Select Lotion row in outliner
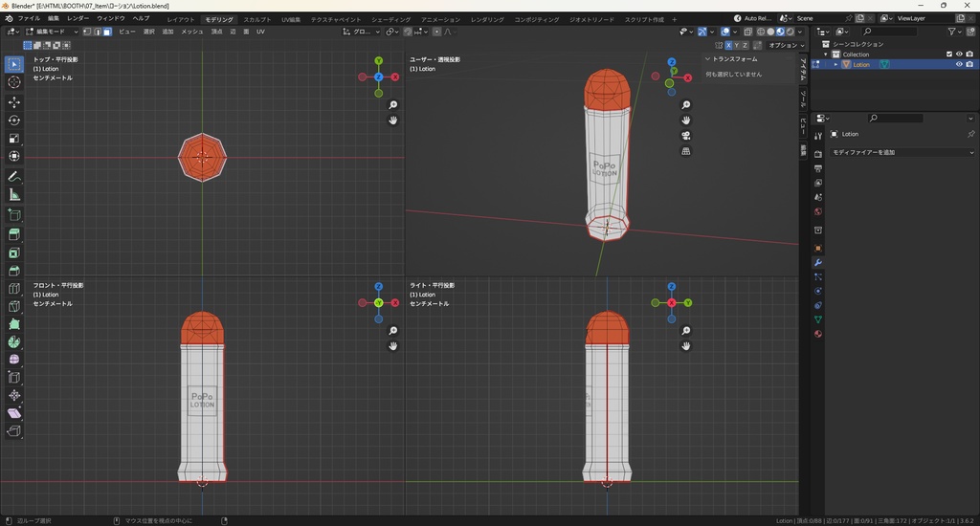This screenshot has height=526, width=980. click(895, 64)
